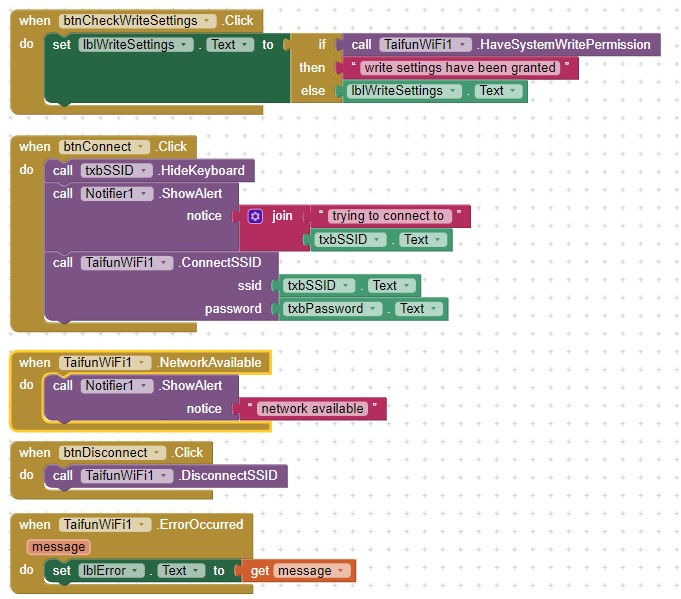
Task: Open the join block's gear mutator icon
Action: (255, 216)
